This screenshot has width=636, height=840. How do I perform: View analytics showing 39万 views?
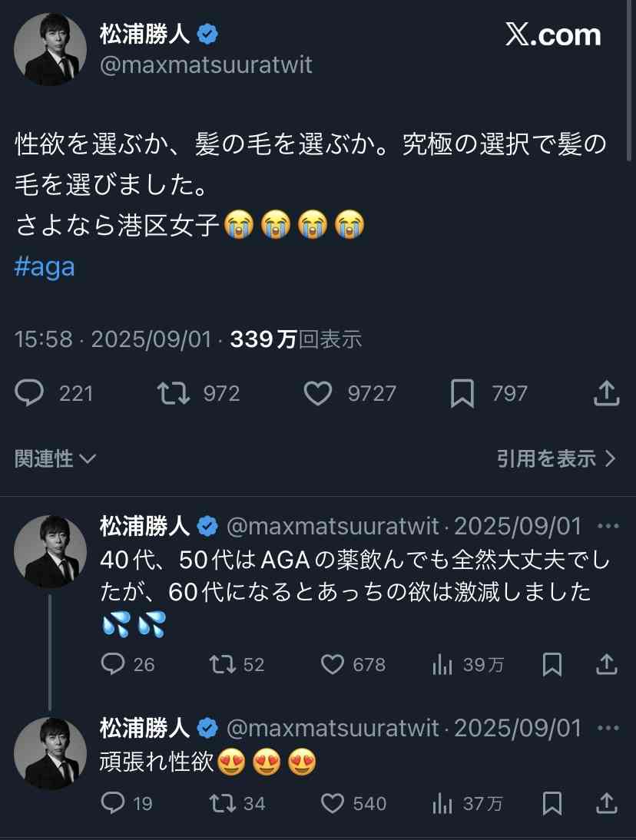coord(442,664)
